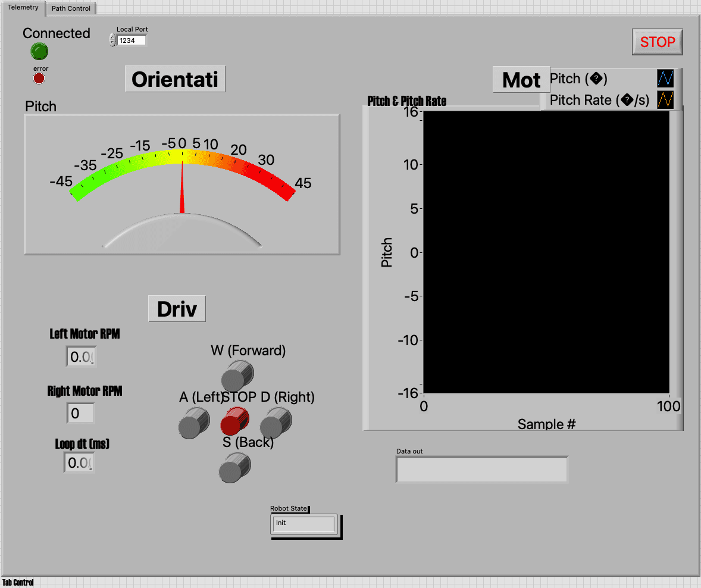Click the -45 mark on the Pitch gauge
701x588 pixels.
pyautogui.click(x=61, y=182)
